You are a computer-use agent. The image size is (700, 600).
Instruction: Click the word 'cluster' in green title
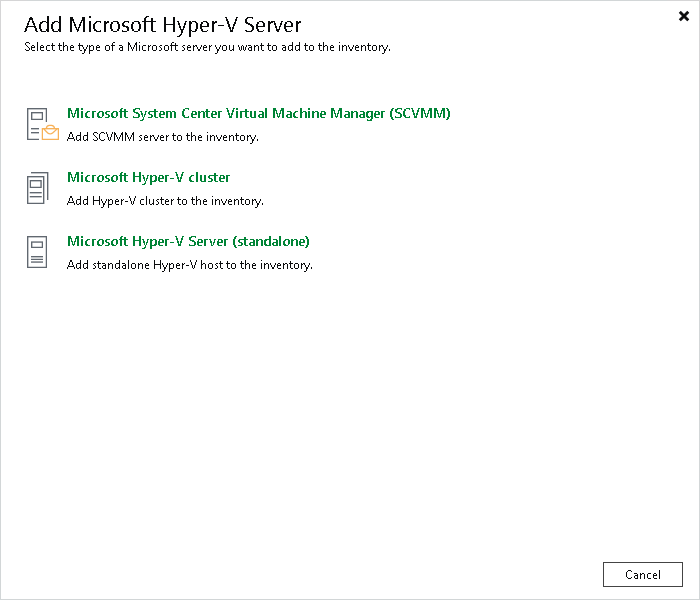pyautogui.click(x=209, y=177)
